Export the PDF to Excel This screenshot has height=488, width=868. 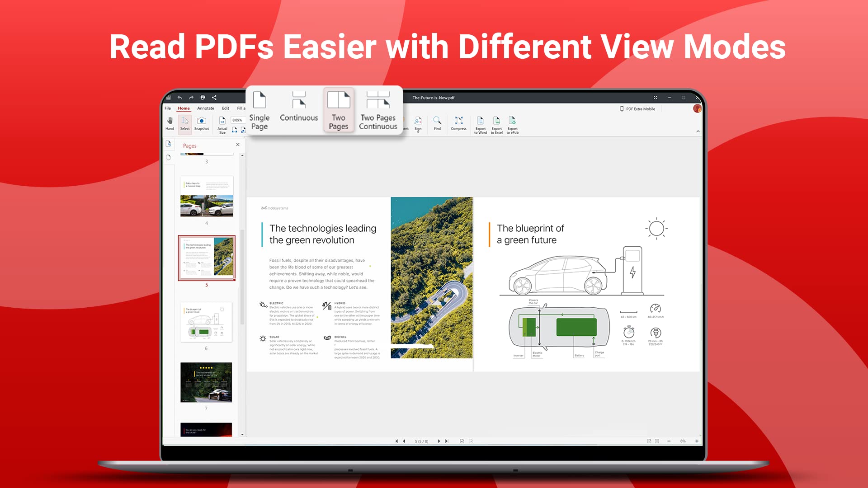(x=496, y=123)
